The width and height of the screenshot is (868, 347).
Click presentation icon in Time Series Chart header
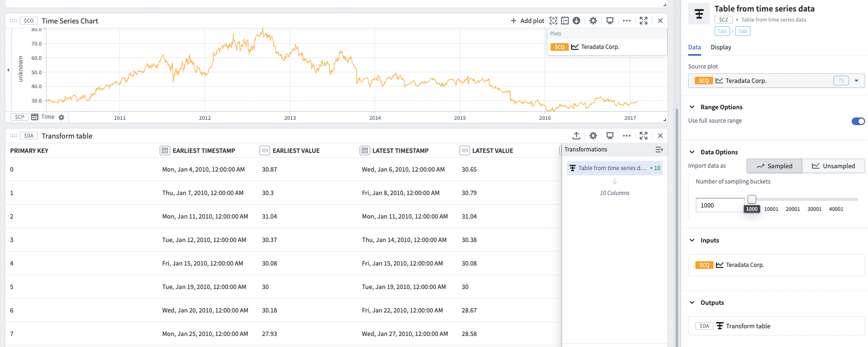pos(610,21)
